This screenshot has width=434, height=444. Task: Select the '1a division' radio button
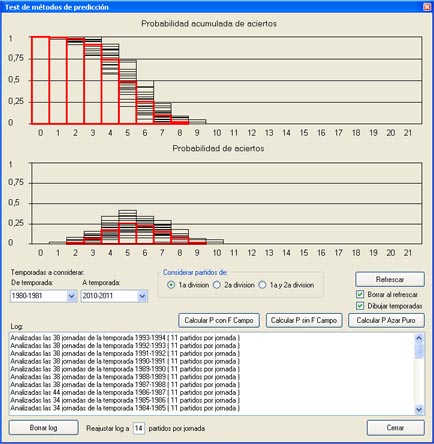pyautogui.click(x=171, y=285)
